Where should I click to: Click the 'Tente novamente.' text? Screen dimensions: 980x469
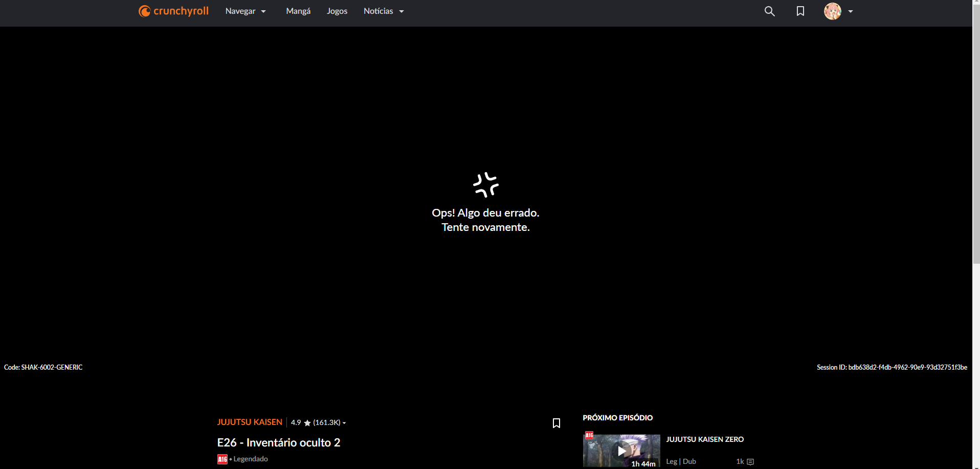point(486,227)
